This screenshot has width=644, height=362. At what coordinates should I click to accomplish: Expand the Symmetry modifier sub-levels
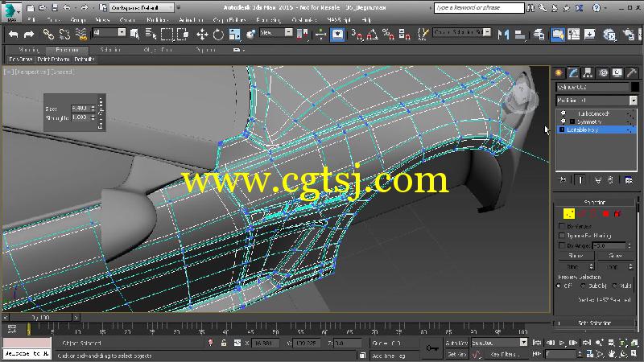pos(572,121)
